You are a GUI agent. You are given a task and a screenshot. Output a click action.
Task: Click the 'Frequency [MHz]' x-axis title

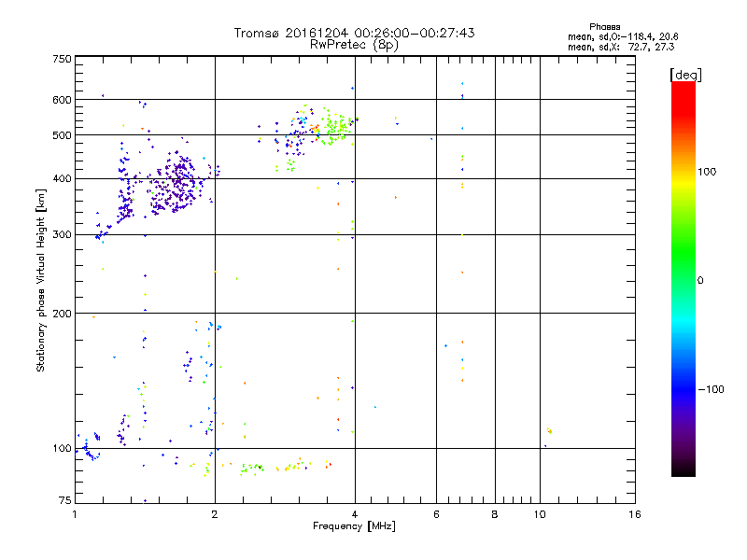[x=354, y=526]
